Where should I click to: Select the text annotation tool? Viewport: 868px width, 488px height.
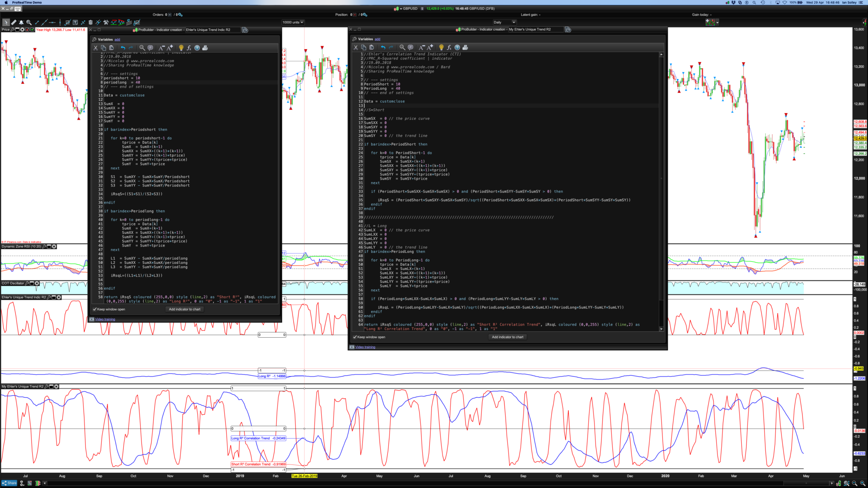(x=75, y=22)
